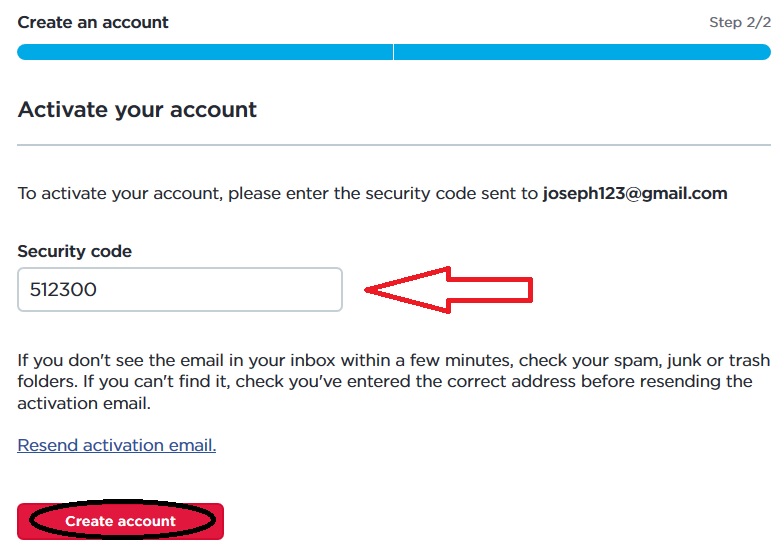Click the first half of the progress bar
Image resolution: width=784 pixels, height=552 pixels.
pos(205,52)
